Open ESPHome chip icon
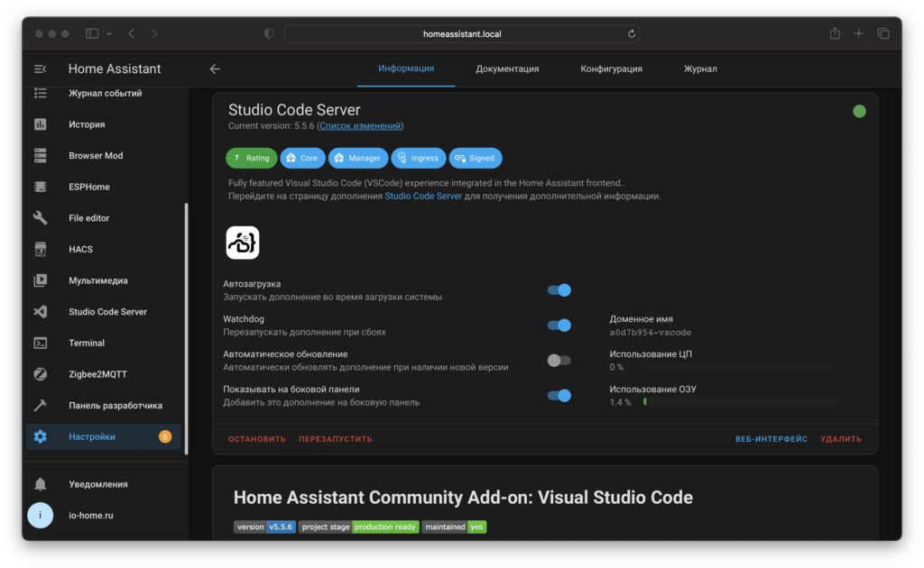Viewport: 924px width, 568px height. click(40, 187)
